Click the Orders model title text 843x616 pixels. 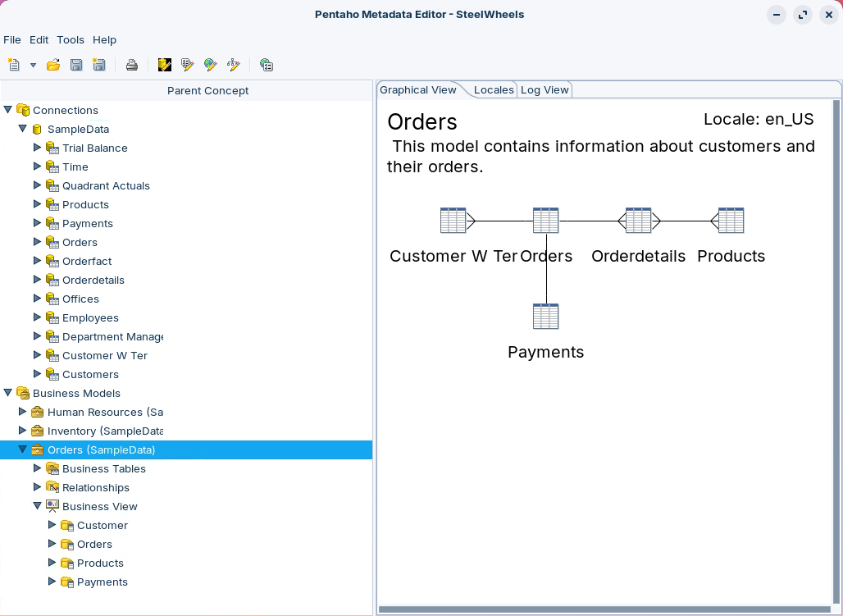[x=422, y=121]
